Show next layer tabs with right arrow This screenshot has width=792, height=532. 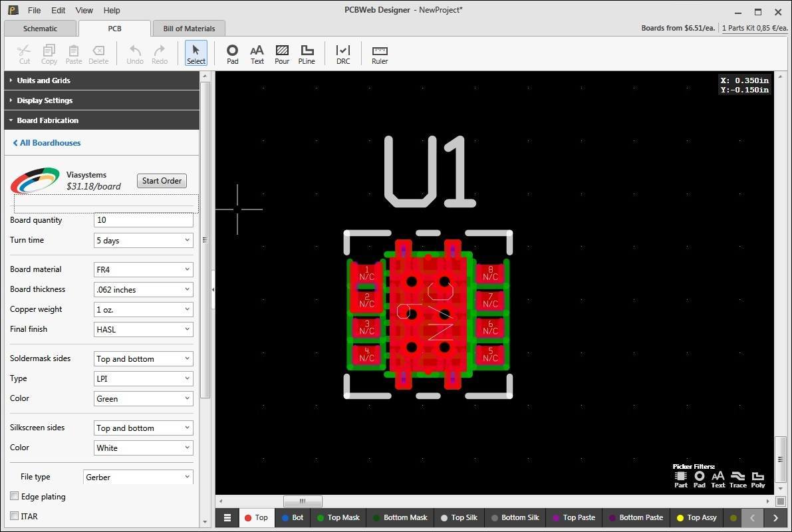tap(775, 517)
